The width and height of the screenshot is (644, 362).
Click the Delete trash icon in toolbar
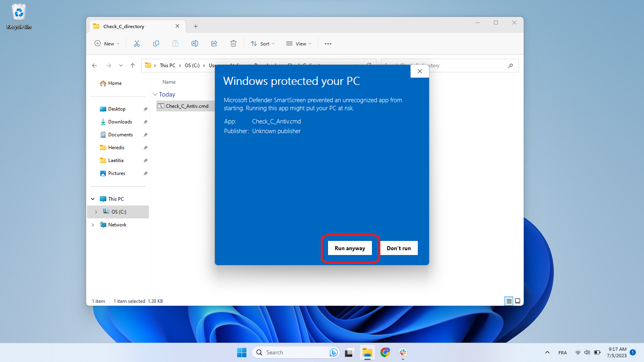pos(233,43)
